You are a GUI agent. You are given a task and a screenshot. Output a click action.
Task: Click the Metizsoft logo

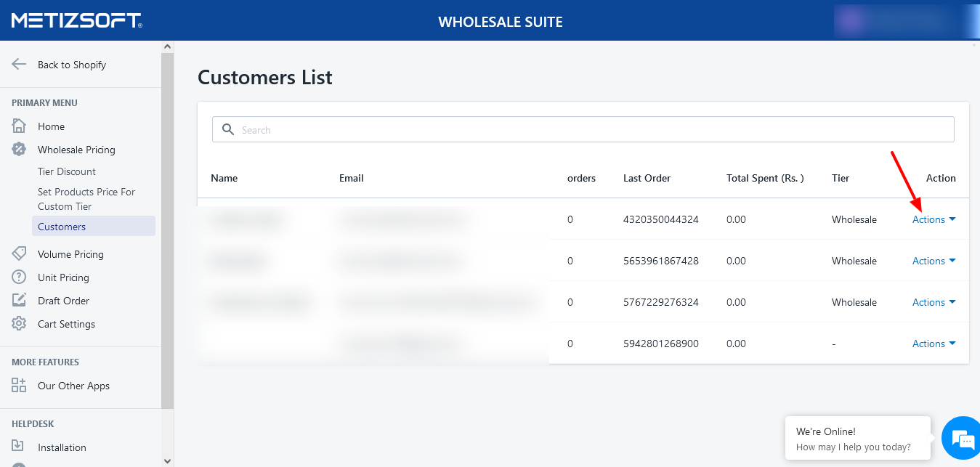click(x=76, y=20)
